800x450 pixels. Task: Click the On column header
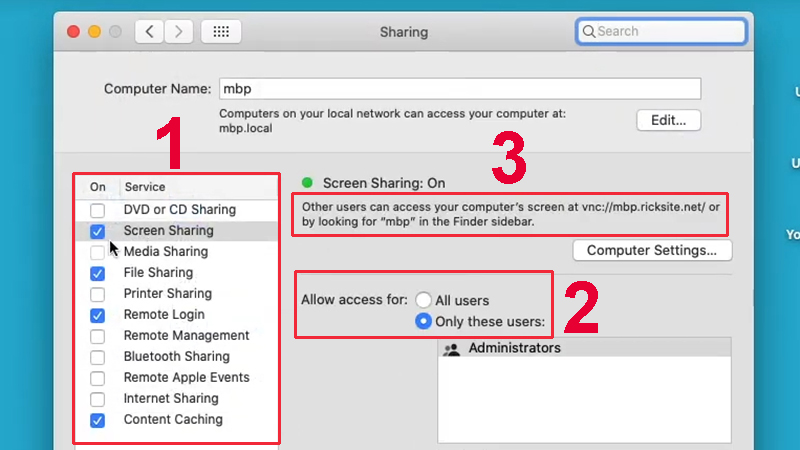pos(97,187)
